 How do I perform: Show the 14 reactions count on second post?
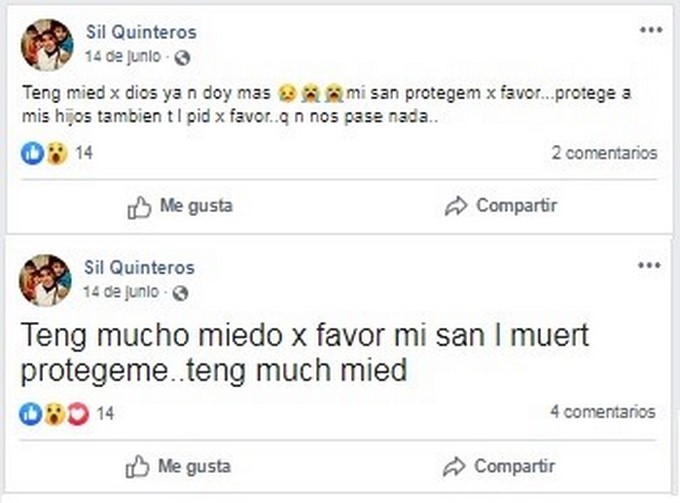coord(104,413)
